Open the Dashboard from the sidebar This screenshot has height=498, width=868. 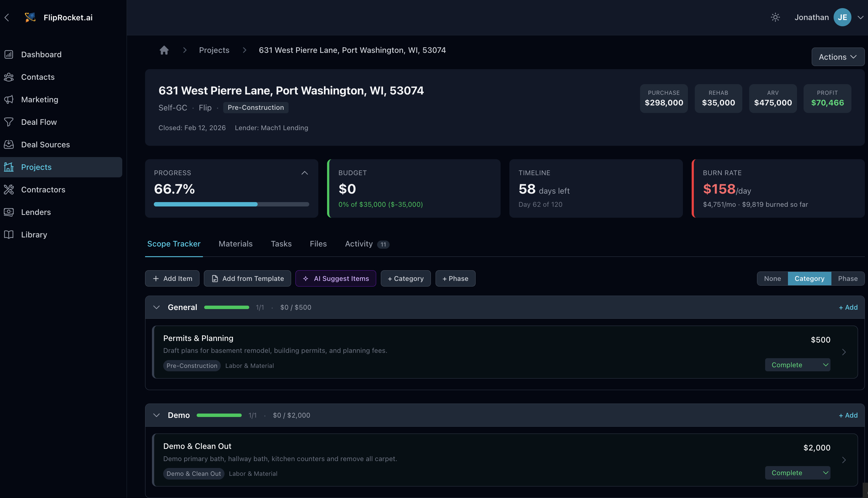click(41, 54)
